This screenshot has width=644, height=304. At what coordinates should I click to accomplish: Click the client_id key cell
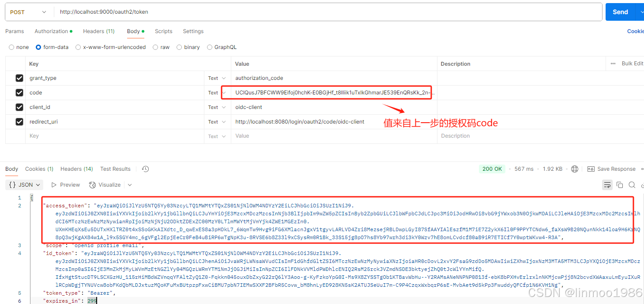115,107
